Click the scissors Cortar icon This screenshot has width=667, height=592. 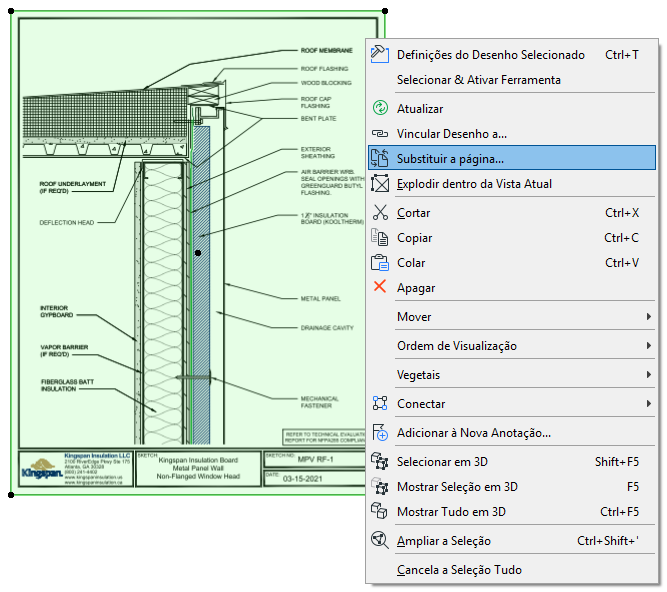[380, 213]
